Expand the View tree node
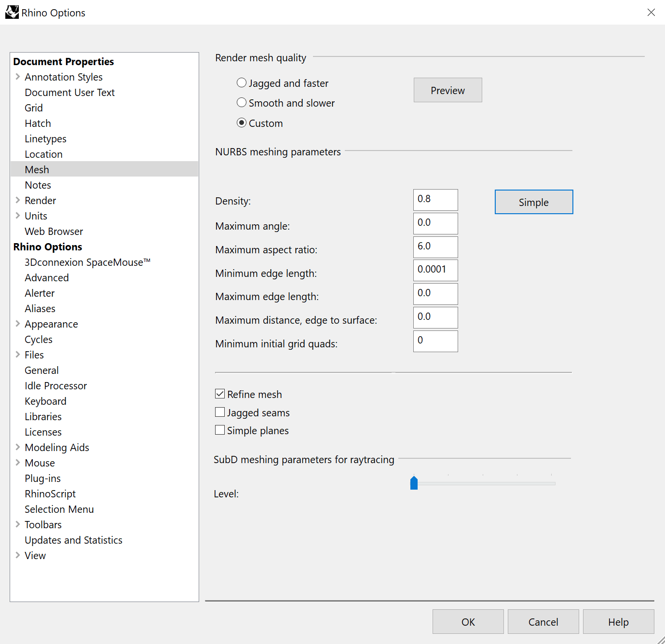The width and height of the screenshot is (665, 644). click(18, 555)
